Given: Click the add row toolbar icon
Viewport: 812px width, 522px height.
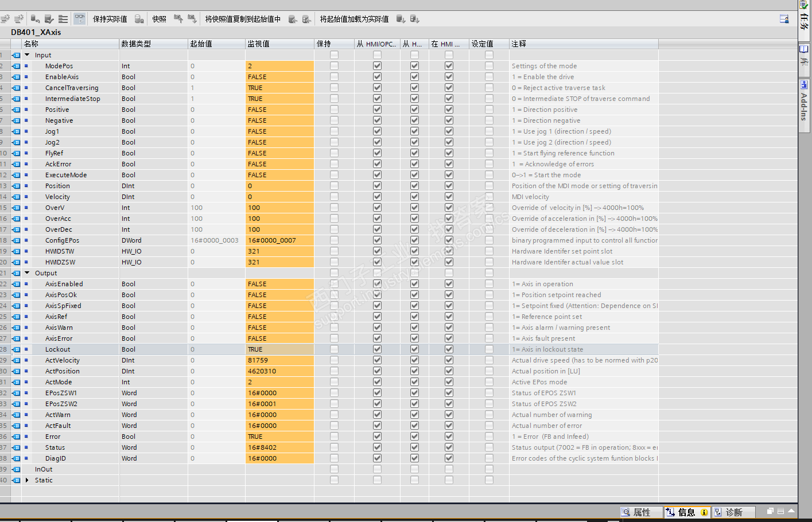Looking at the screenshot, I should point(19,19).
